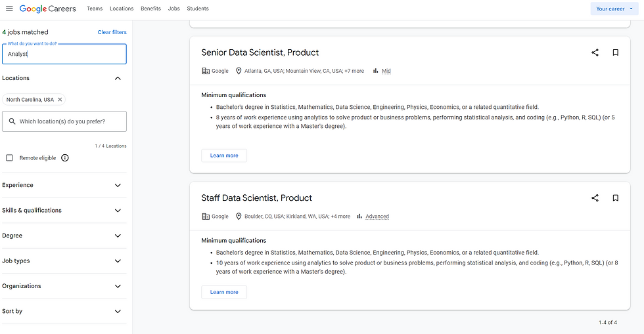Expand the Degree filter
This screenshot has width=644, height=334.
coord(118,236)
